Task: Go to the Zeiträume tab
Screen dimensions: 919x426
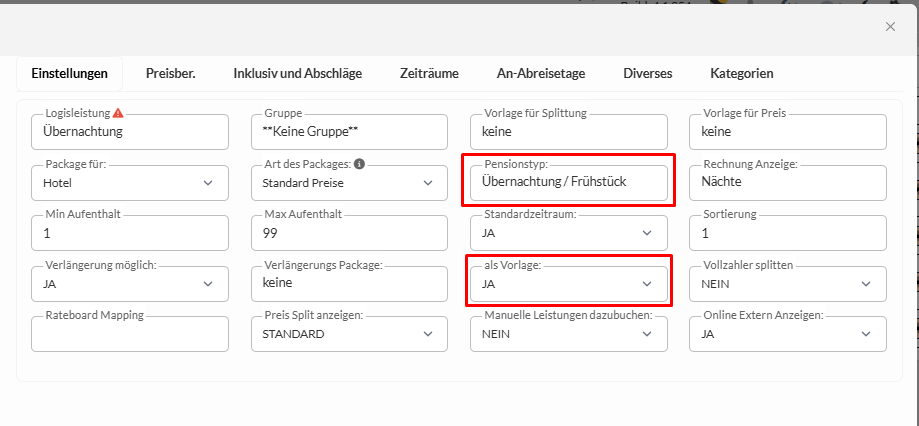Action: point(429,73)
